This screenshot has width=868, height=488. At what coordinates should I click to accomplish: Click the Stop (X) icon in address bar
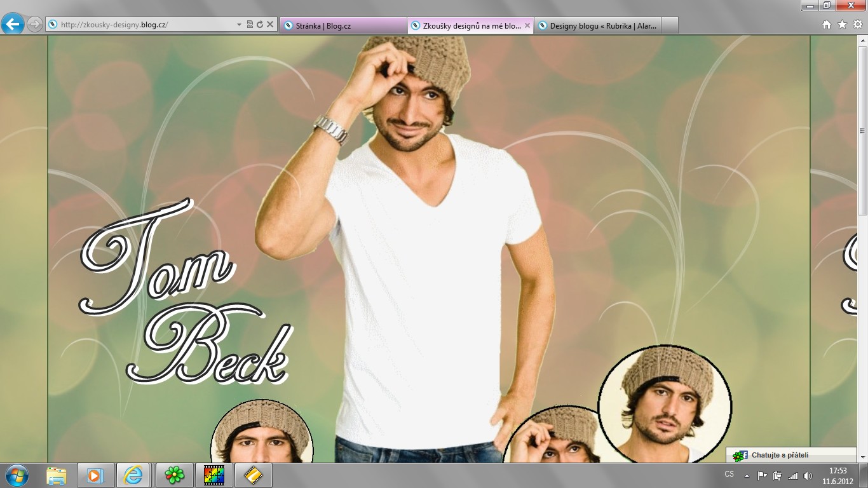269,25
